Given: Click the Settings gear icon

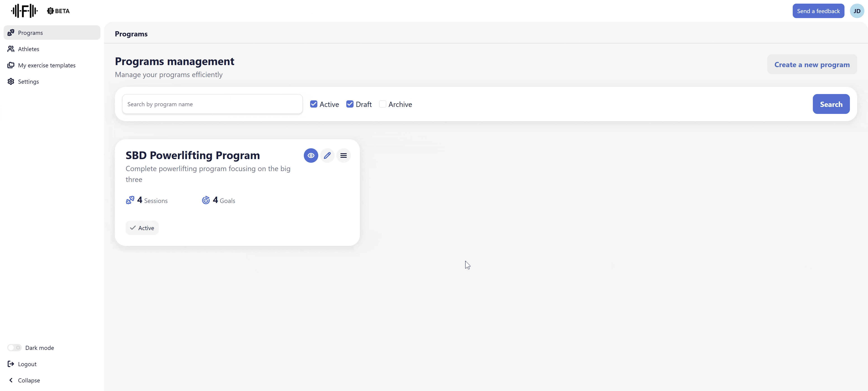Looking at the screenshot, I should pyautogui.click(x=11, y=82).
